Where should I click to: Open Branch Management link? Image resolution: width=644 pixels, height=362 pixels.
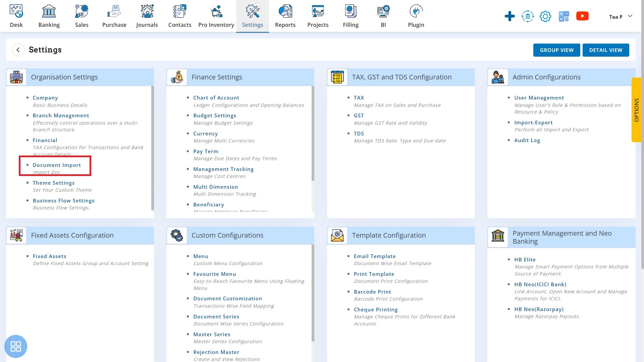[x=61, y=115]
